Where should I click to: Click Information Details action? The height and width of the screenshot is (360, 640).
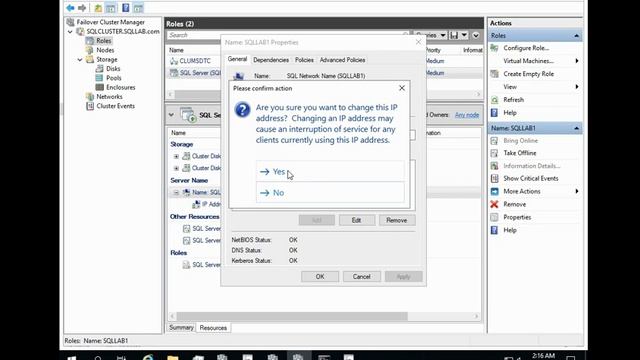point(531,166)
